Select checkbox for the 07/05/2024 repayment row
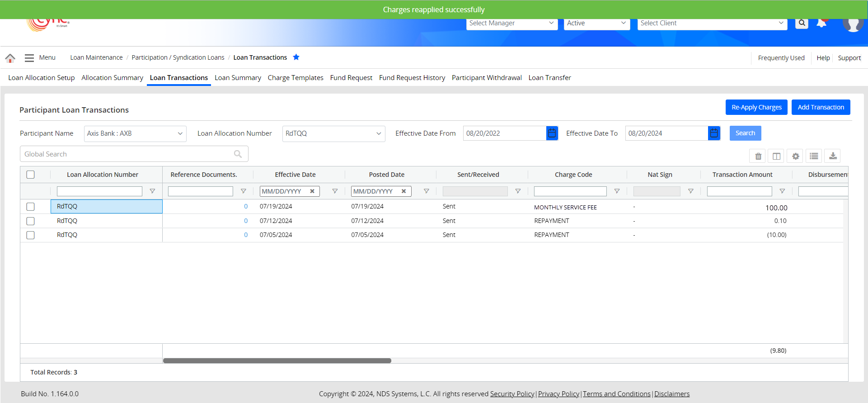 pos(31,235)
